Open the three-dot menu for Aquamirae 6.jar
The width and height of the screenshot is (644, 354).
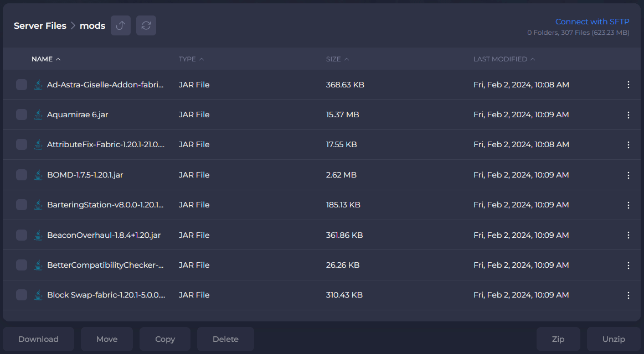pyautogui.click(x=628, y=115)
